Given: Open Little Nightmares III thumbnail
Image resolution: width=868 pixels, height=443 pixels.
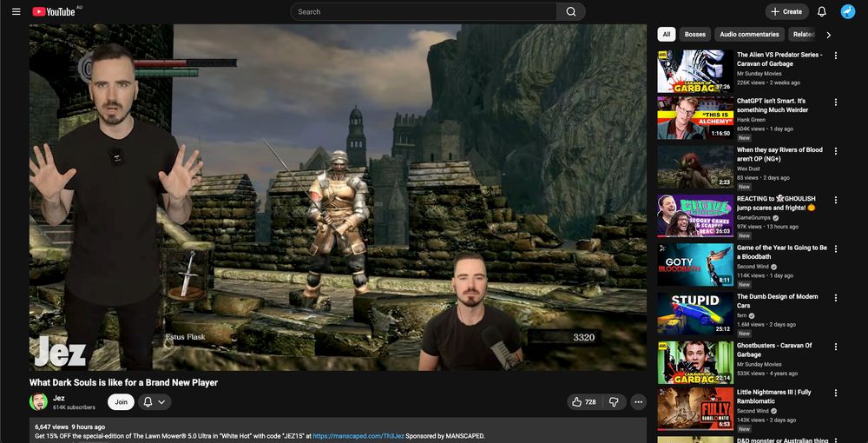Looking at the screenshot, I should click(695, 408).
